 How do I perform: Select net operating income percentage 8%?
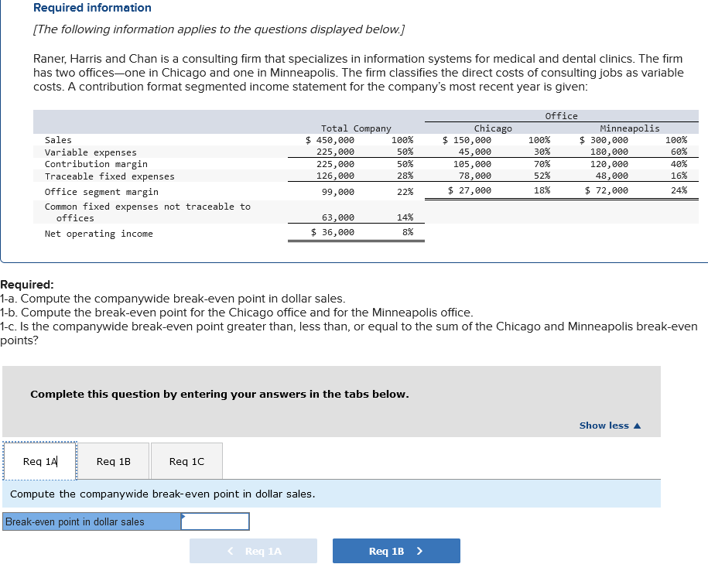[408, 231]
